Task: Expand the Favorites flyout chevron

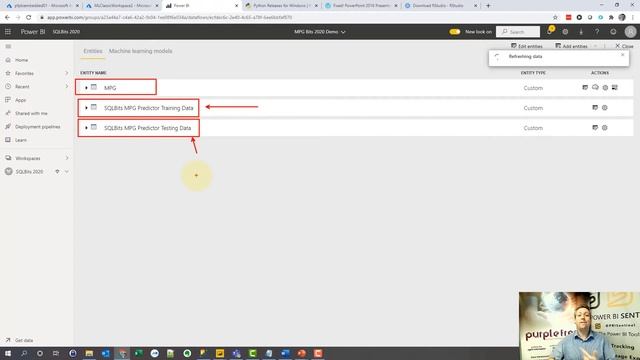Action: coord(67,73)
